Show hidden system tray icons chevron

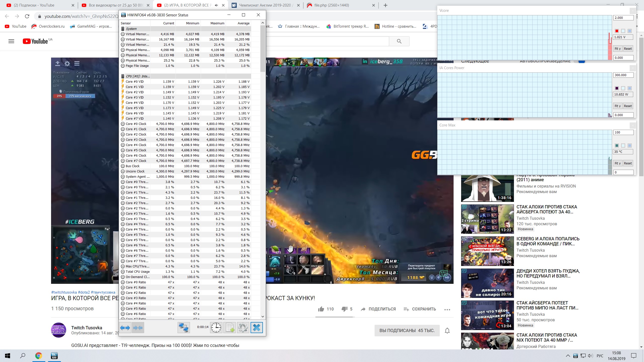pyautogui.click(x=568, y=356)
